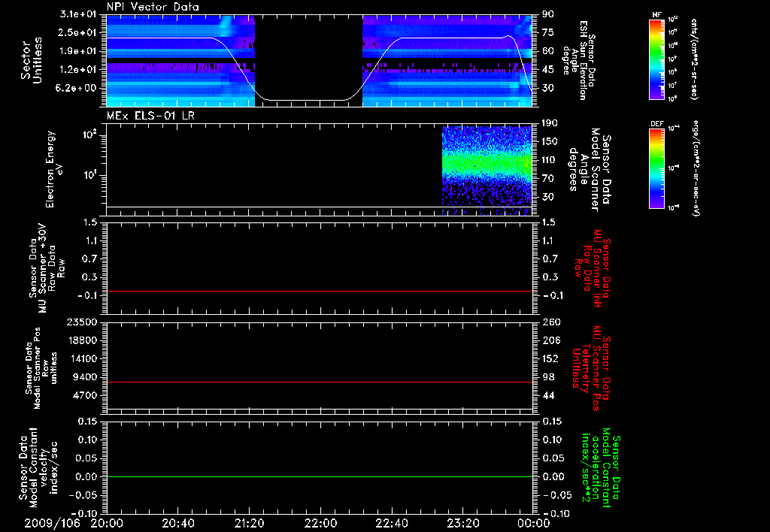Click the 60 degree sun elevation tick
This screenshot has width=770, height=532.
pyautogui.click(x=548, y=51)
